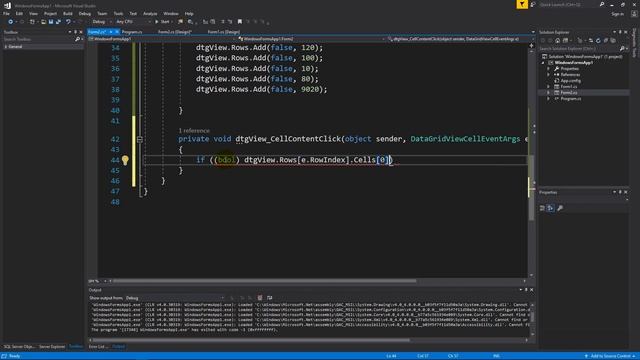This screenshot has width=640, height=360.
Task: Select App.config in Solution Explorer
Action: 570,81
